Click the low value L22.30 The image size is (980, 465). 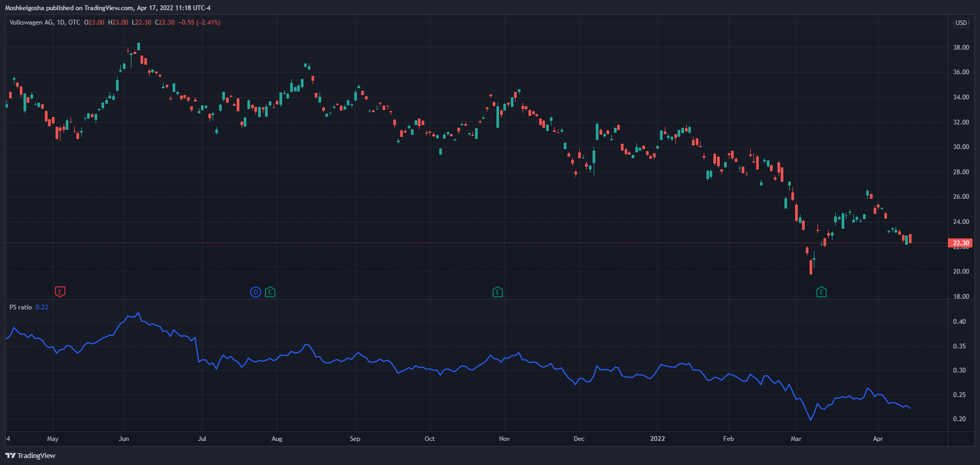coord(142,22)
